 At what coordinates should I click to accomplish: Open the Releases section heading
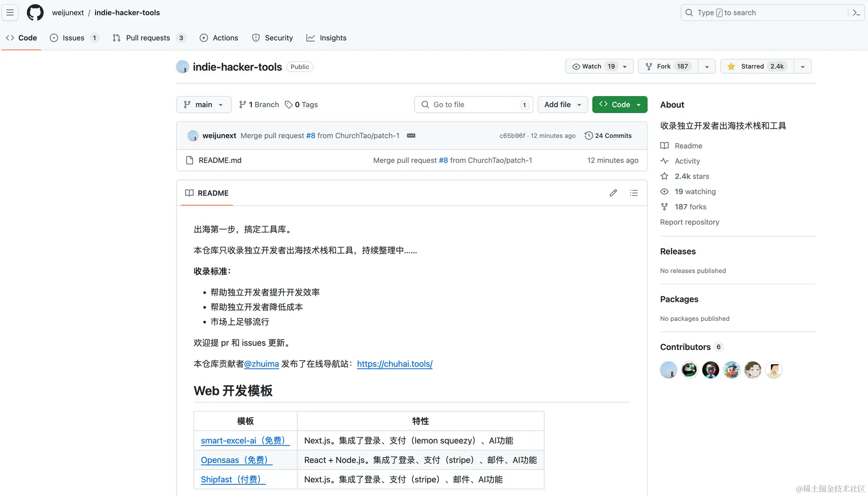[x=678, y=251]
